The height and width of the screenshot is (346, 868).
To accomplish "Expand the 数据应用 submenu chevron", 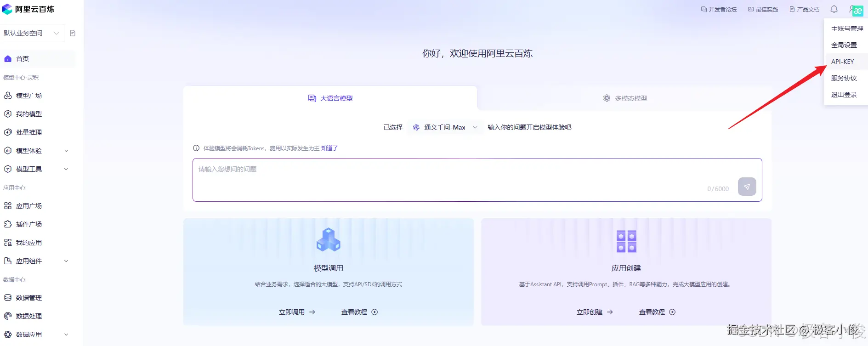I will pyautogui.click(x=66, y=335).
